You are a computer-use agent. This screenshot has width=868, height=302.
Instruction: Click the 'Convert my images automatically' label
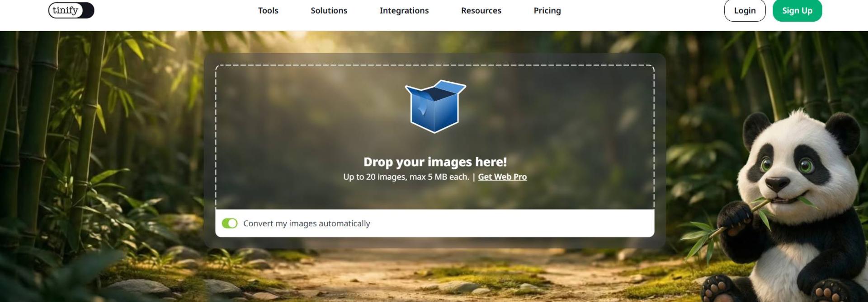point(307,223)
